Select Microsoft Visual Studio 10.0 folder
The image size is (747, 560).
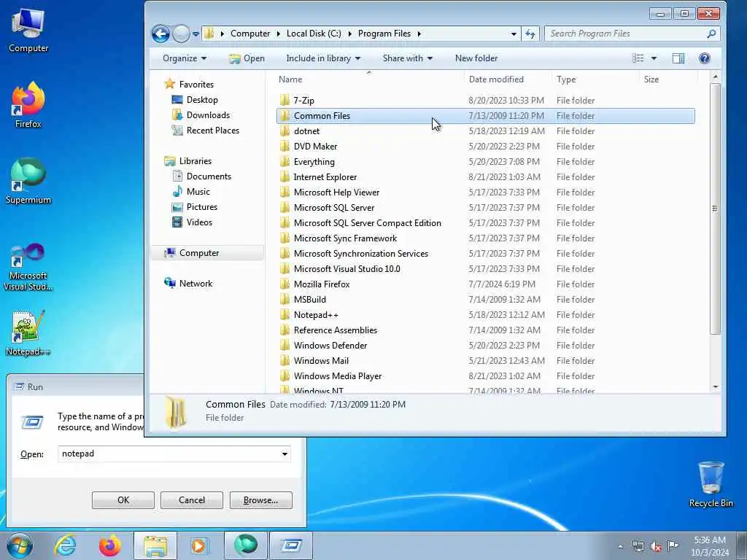[347, 268]
